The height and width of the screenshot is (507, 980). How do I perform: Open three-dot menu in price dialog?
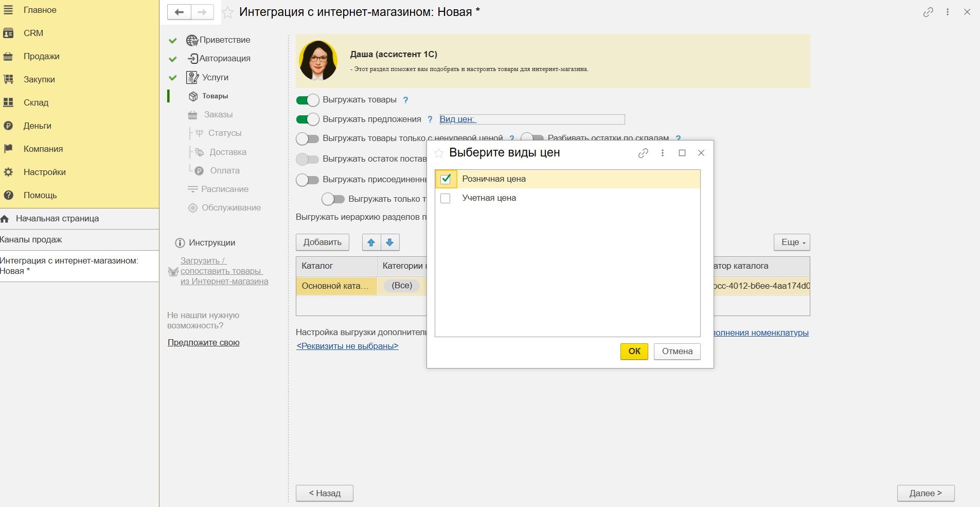pos(663,153)
